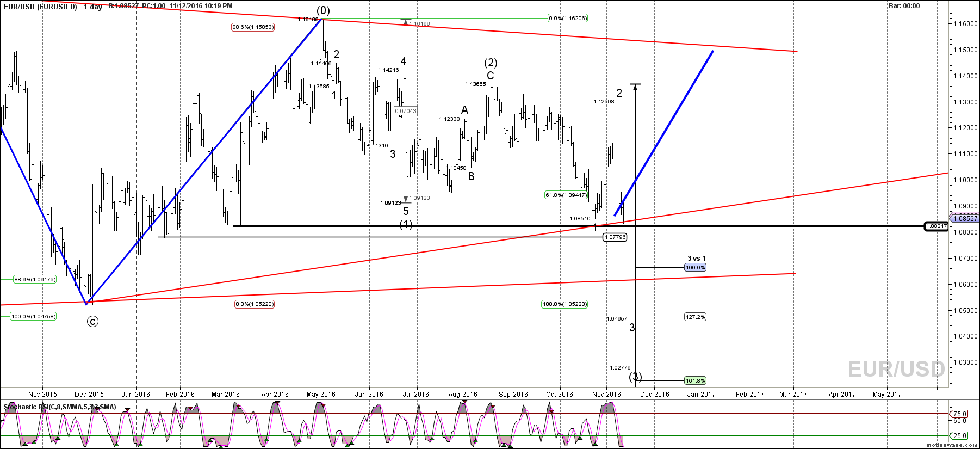
Task: Select the green "100.0%(1.05220)" label
Action: (565, 304)
